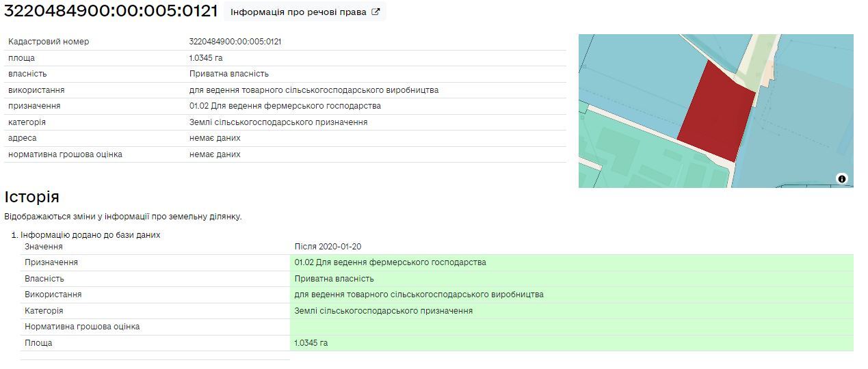Click the map attribution info icon

tap(841, 179)
